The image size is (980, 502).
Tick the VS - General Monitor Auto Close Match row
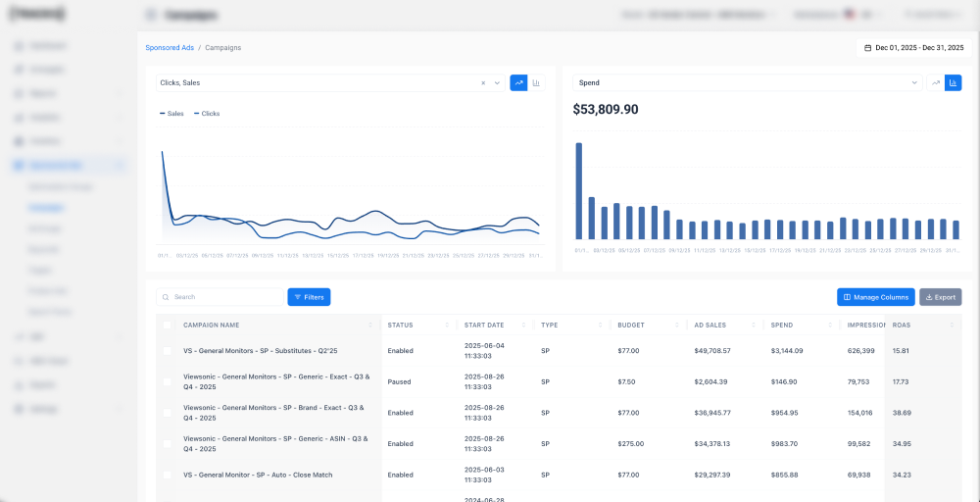167,476
